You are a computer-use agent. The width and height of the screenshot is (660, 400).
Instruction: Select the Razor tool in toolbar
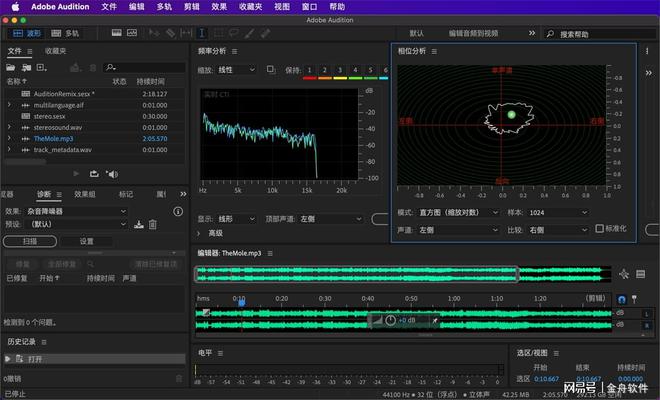[x=170, y=33]
